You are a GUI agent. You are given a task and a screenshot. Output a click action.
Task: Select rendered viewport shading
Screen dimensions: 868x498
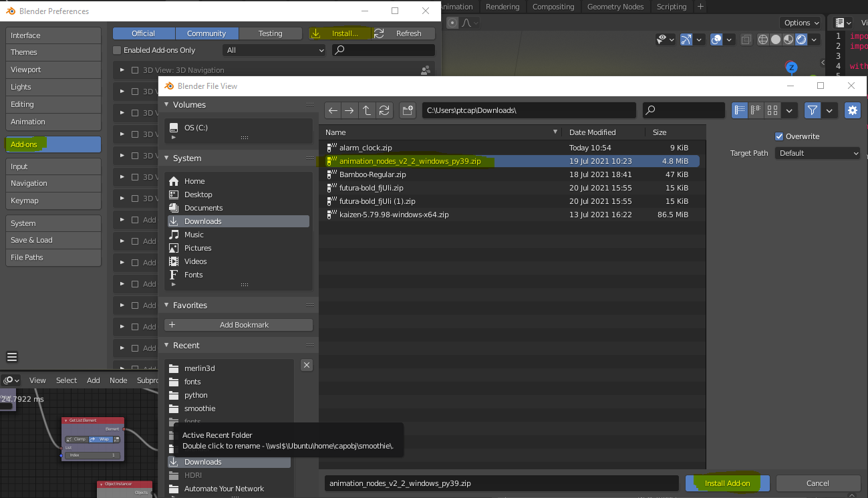pyautogui.click(x=801, y=39)
